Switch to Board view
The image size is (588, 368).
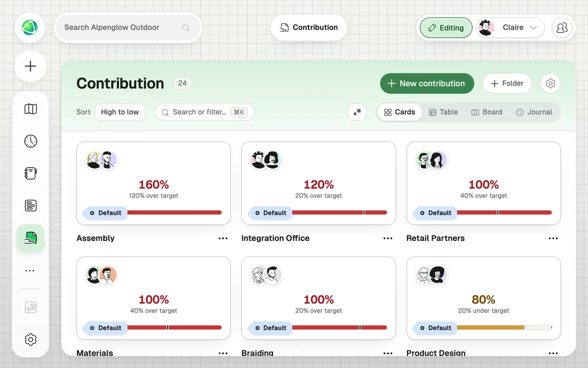tap(487, 112)
